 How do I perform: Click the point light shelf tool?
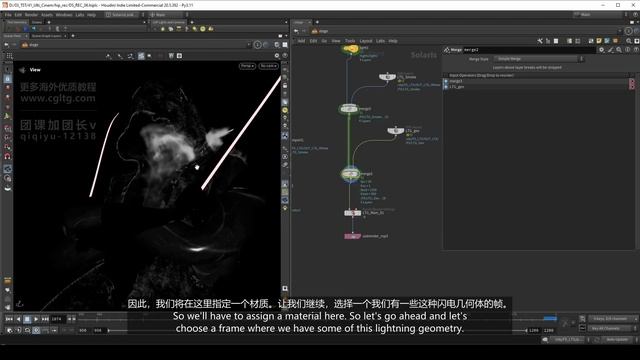(162, 29)
